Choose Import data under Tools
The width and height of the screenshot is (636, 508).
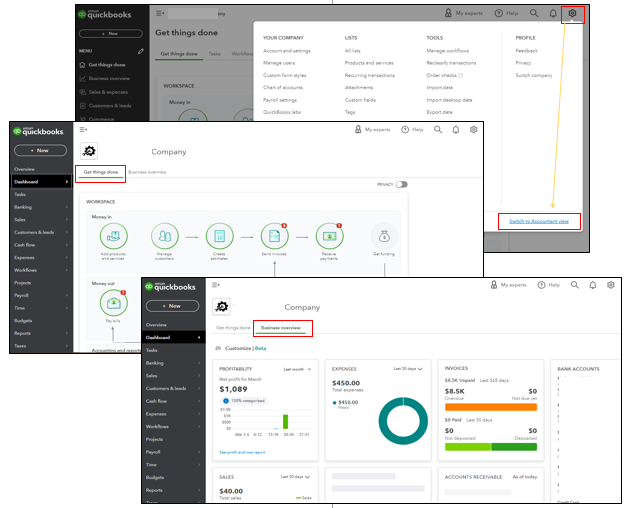point(440,87)
